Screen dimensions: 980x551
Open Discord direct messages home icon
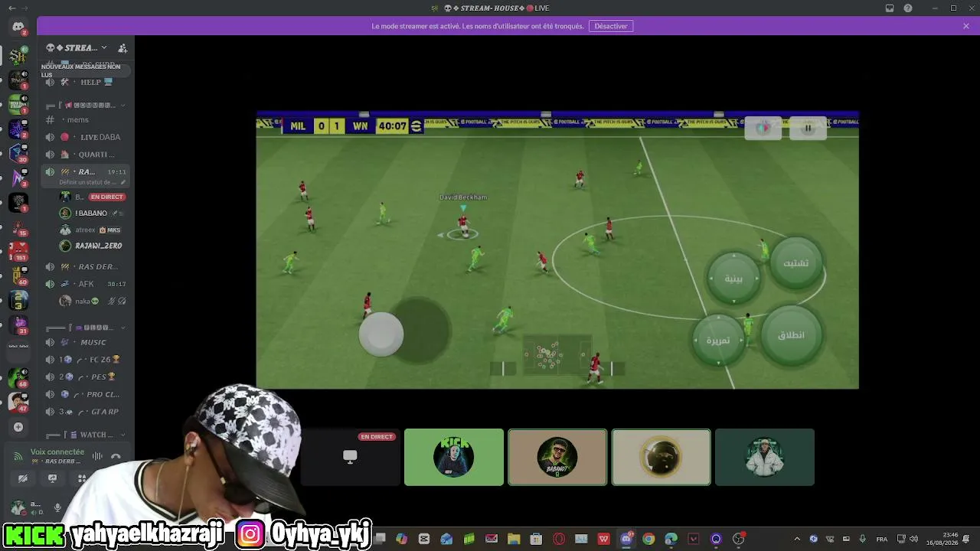pos(18,28)
